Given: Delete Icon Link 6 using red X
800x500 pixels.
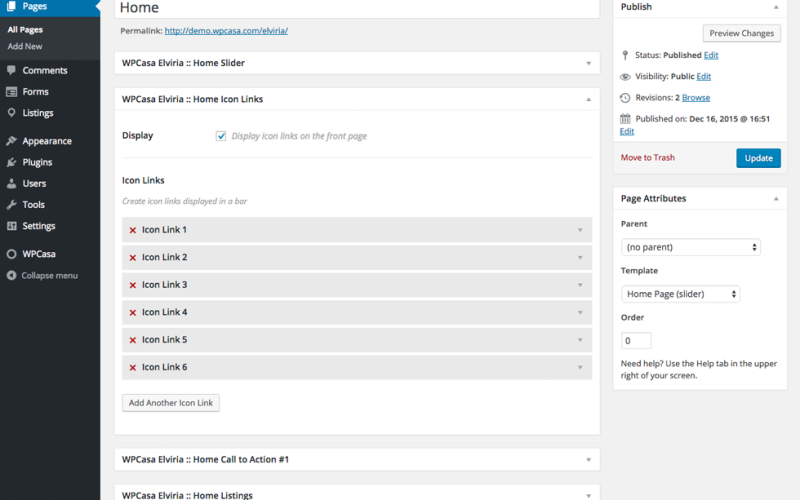Looking at the screenshot, I should [132, 368].
